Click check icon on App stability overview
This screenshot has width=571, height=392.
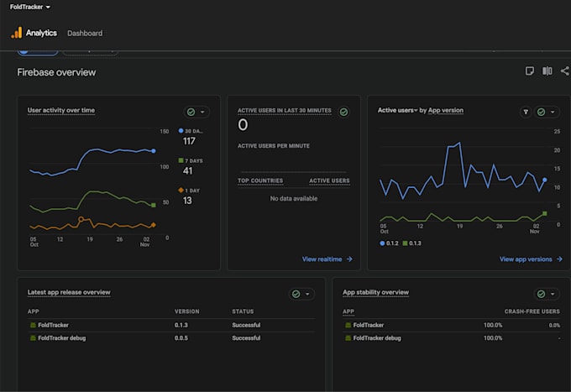tap(541, 294)
